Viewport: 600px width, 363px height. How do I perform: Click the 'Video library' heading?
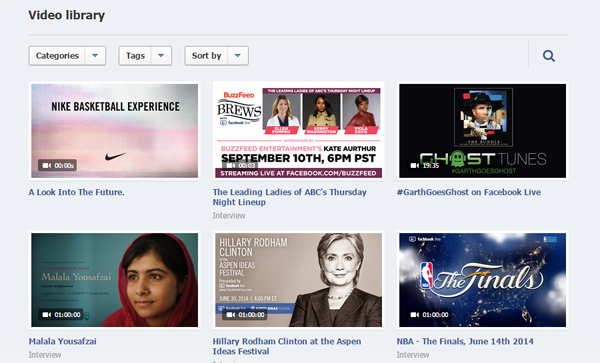point(67,15)
